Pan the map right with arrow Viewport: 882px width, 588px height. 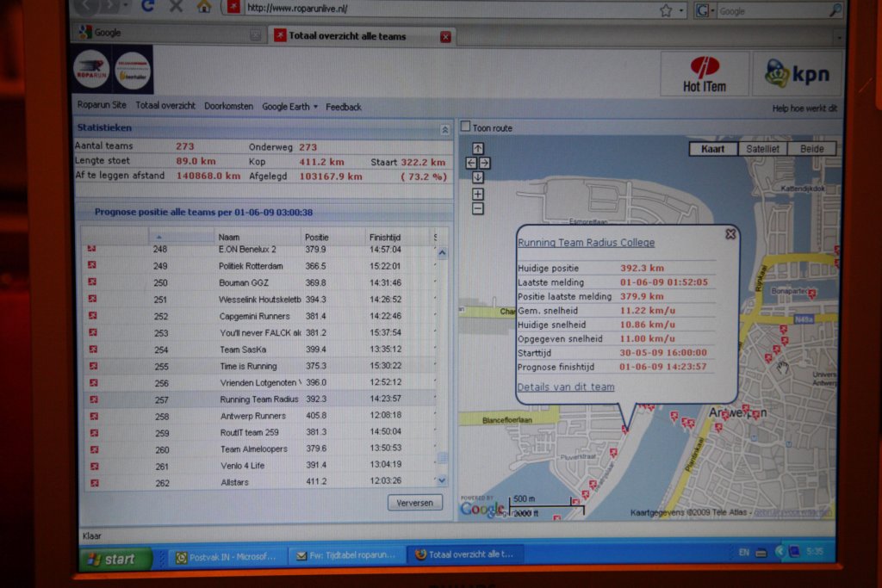(484, 163)
